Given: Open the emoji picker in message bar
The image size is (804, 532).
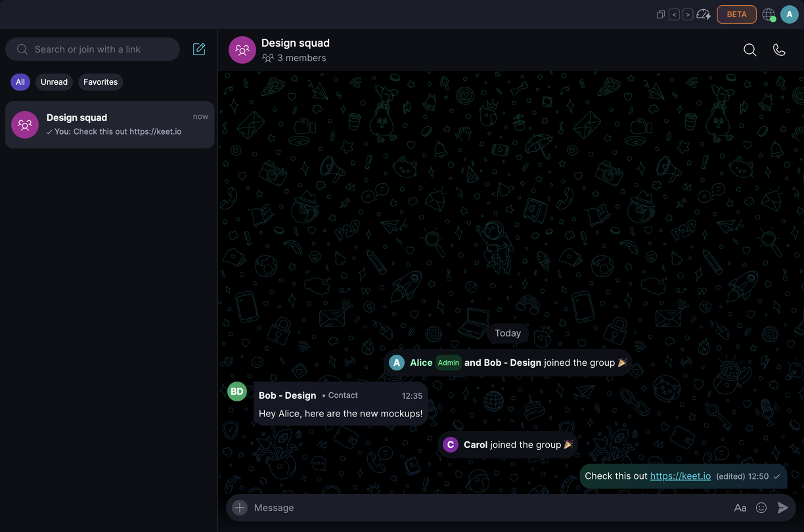Looking at the screenshot, I should point(761,508).
